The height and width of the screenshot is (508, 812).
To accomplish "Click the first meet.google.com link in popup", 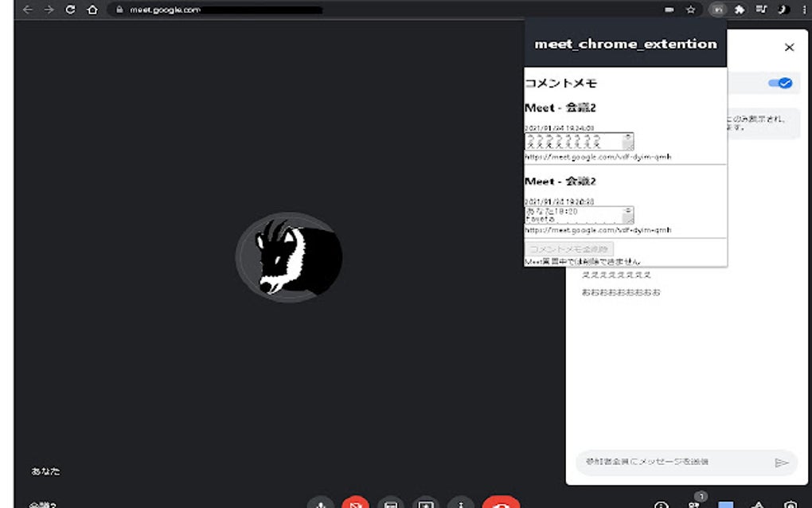I will [598, 156].
